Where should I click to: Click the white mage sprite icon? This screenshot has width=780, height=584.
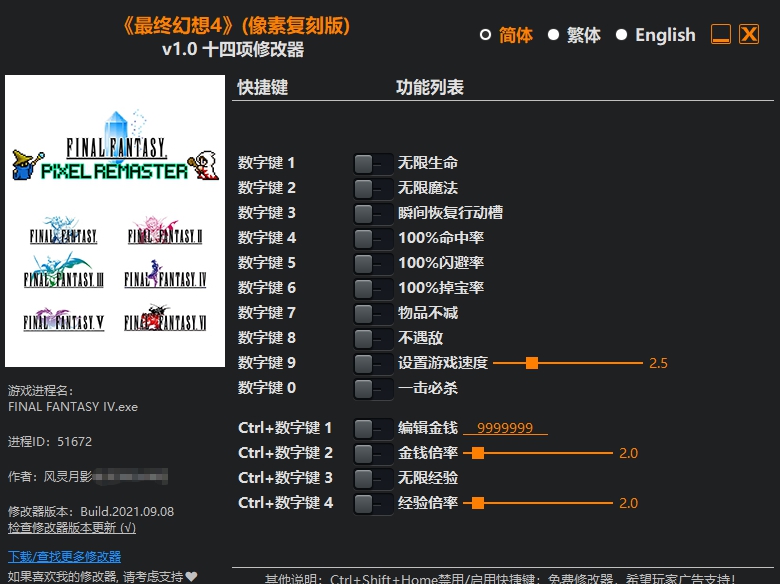point(203,165)
